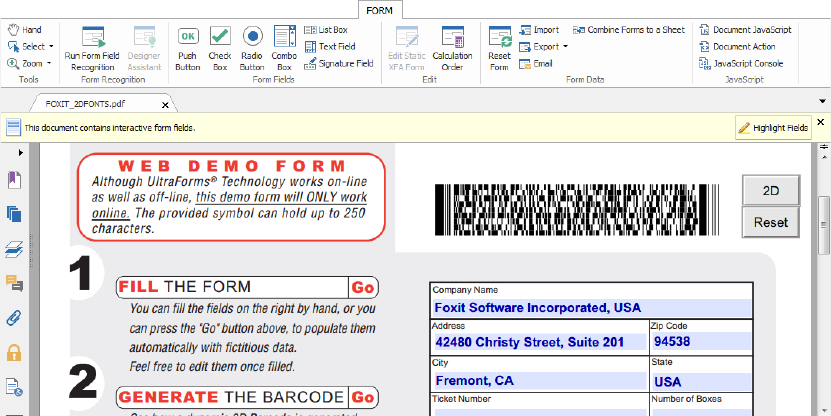Screen dimensions: 831x416
Task: Click the State field
Action: pyautogui.click(x=701, y=380)
